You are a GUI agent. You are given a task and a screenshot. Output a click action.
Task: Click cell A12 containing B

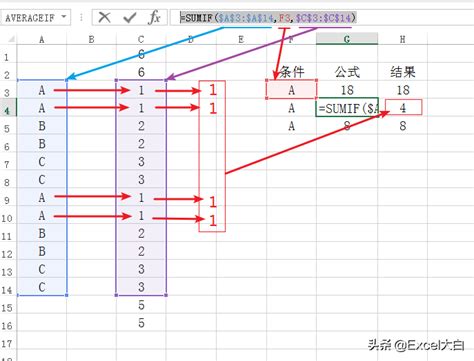tap(42, 251)
